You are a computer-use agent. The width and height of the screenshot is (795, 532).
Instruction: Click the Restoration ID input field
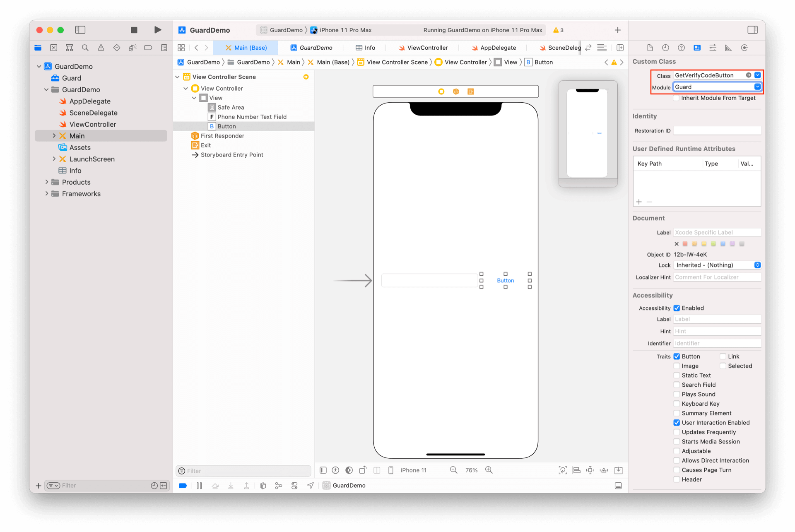(717, 131)
